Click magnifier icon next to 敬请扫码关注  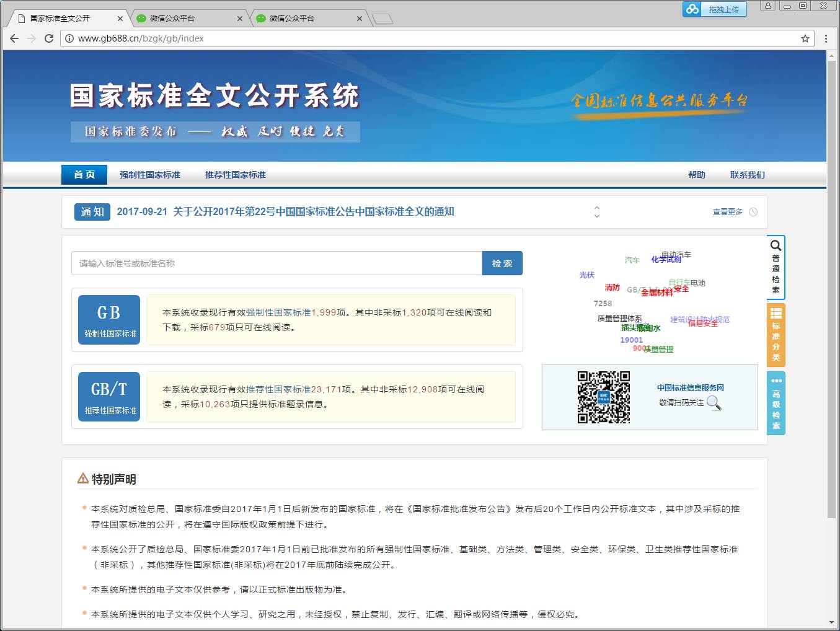(714, 403)
